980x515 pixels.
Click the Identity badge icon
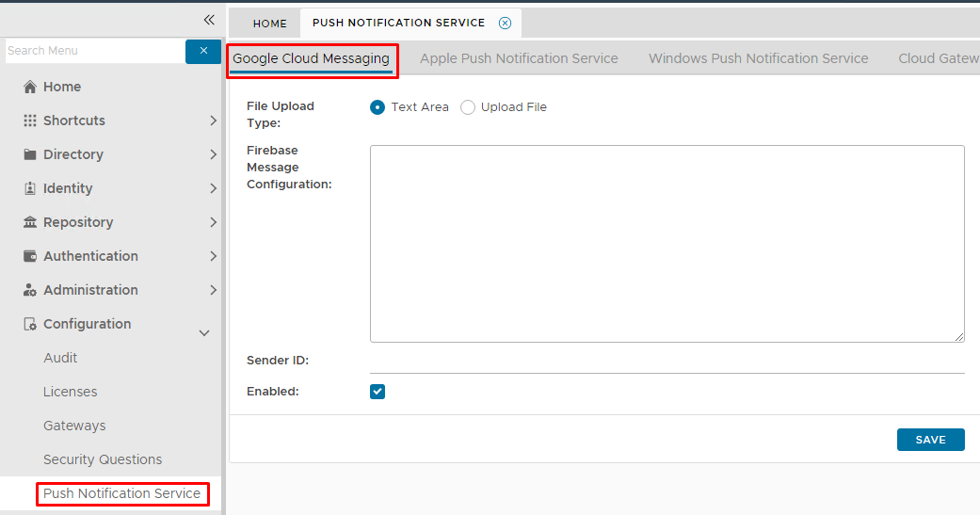(x=30, y=188)
